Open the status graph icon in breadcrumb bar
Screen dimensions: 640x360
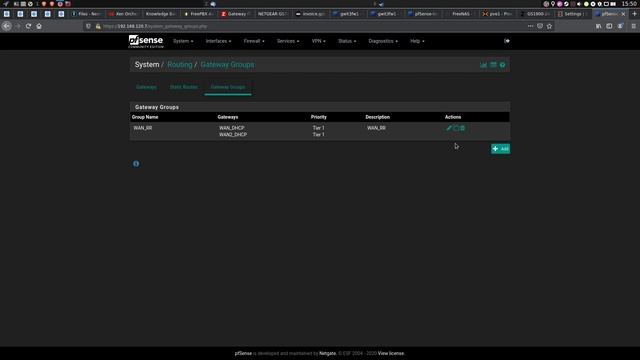click(483, 65)
